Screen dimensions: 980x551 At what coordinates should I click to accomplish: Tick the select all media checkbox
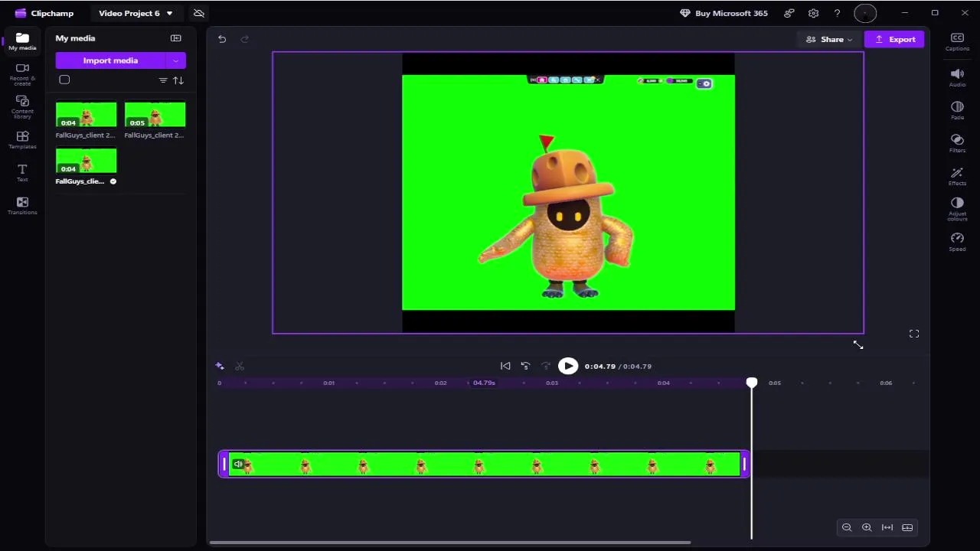[x=64, y=80]
